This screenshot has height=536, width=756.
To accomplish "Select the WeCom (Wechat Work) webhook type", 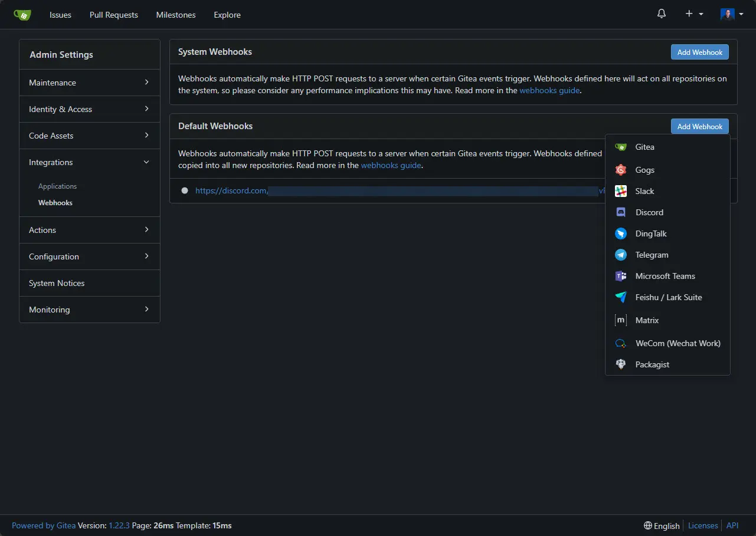I will tap(678, 343).
